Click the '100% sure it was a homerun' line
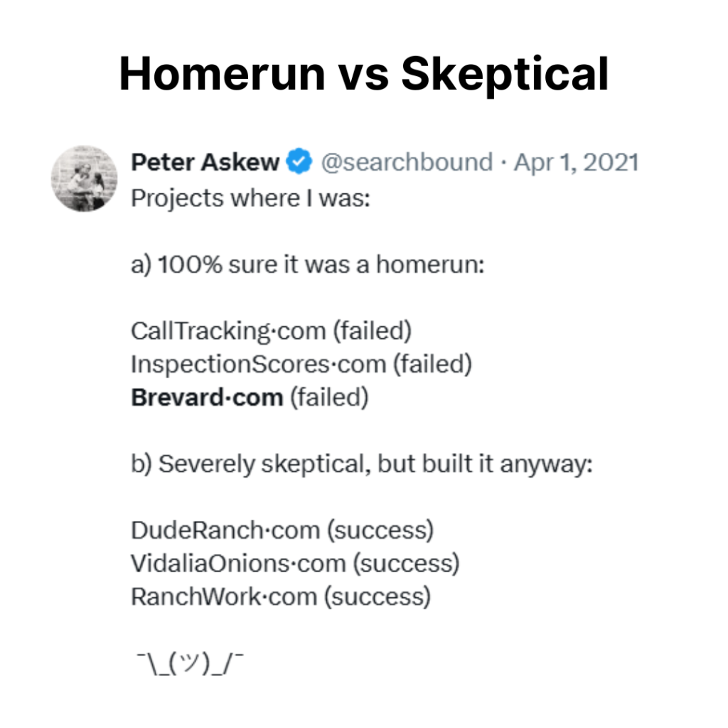728x728 pixels. (308, 265)
